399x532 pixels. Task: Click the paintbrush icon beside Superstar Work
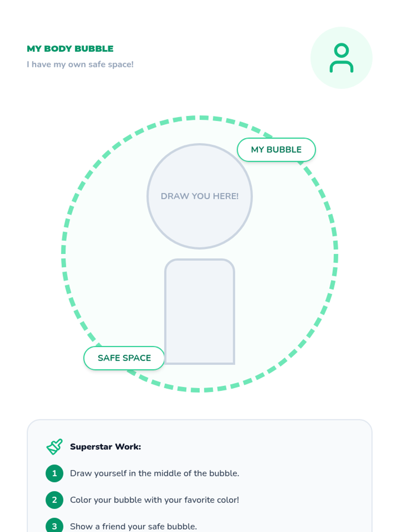55,447
